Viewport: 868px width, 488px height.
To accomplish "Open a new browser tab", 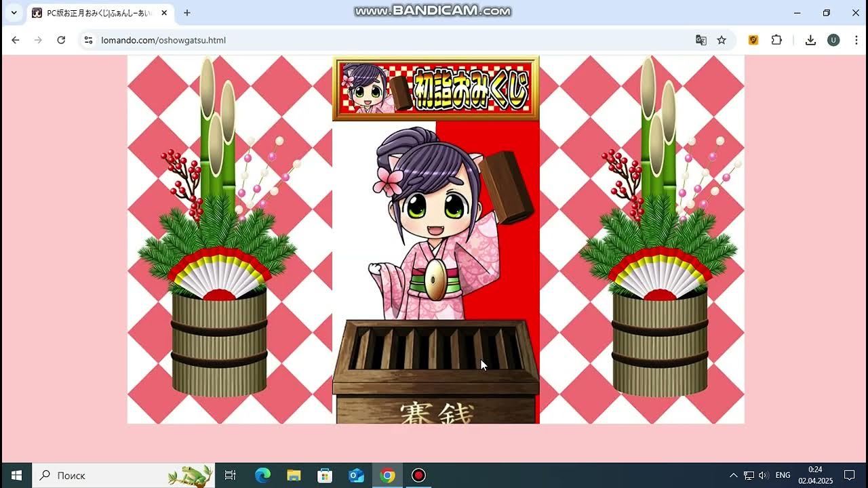I will point(187,13).
